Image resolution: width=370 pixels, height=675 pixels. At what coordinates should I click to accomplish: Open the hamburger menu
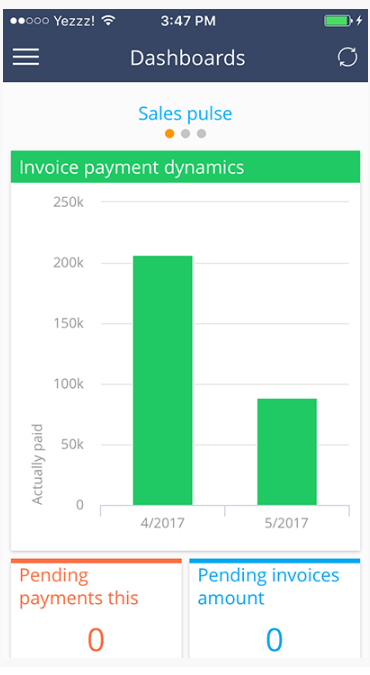point(26,57)
